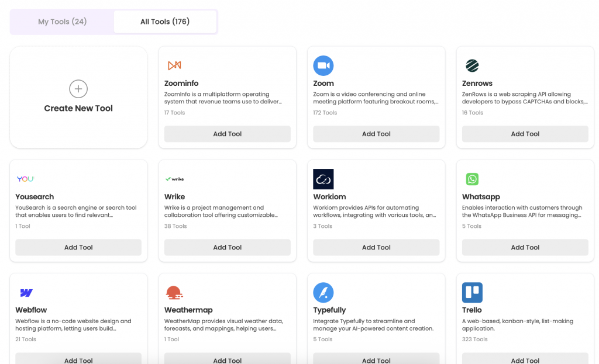Screen dimensions: 599x364
Task: Click the "5 Tools" count under Typefully
Action: click(323, 339)
